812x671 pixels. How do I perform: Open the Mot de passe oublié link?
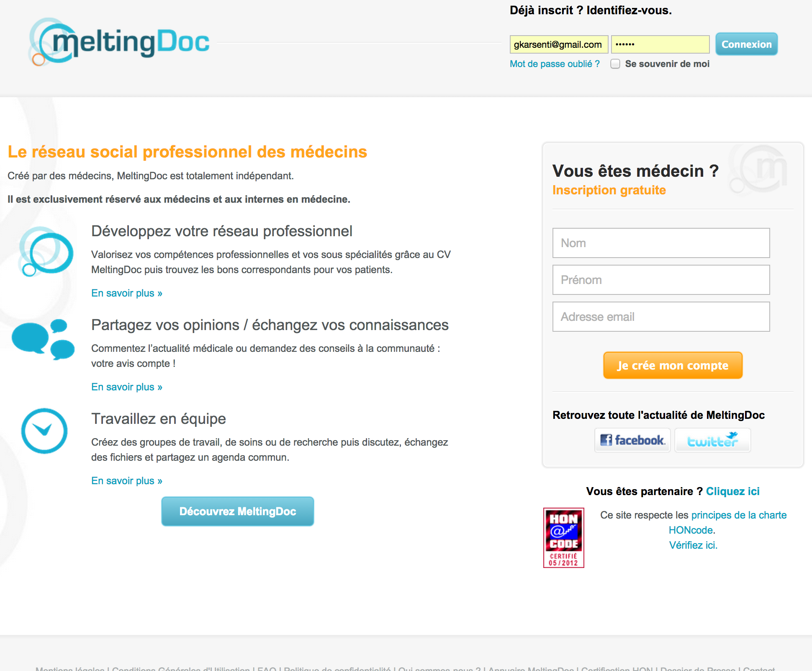point(555,64)
